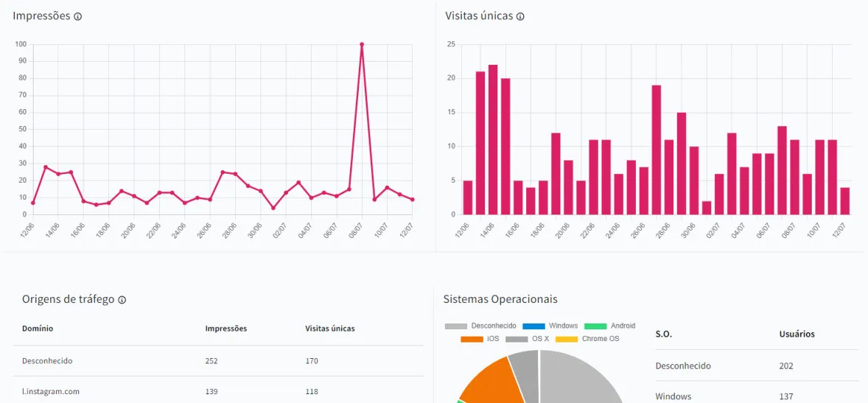Click the 137 users value
This screenshot has width=868, height=403.
[x=786, y=396]
